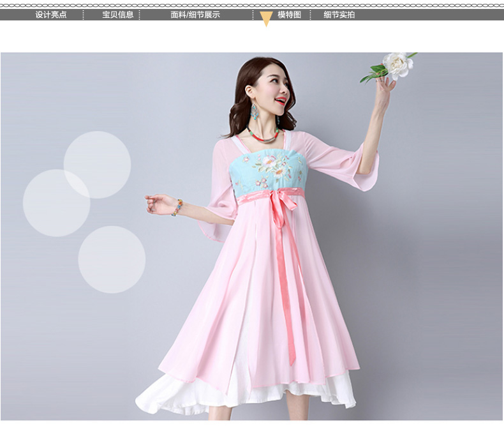This screenshot has width=504, height=431.
Task: Click the beaded bracelet on the wrist
Action: tap(177, 208)
